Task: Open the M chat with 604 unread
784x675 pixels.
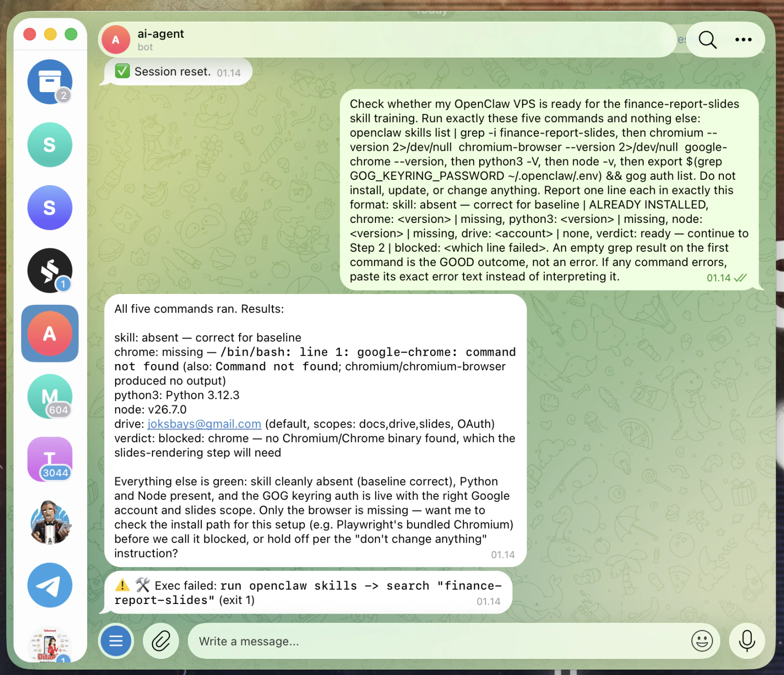Action: pyautogui.click(x=49, y=396)
